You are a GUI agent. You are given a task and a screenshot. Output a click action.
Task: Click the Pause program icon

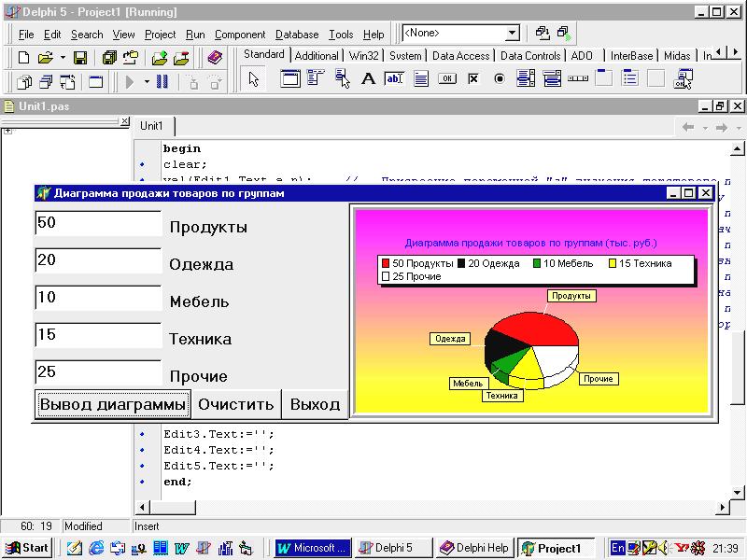[x=162, y=82]
